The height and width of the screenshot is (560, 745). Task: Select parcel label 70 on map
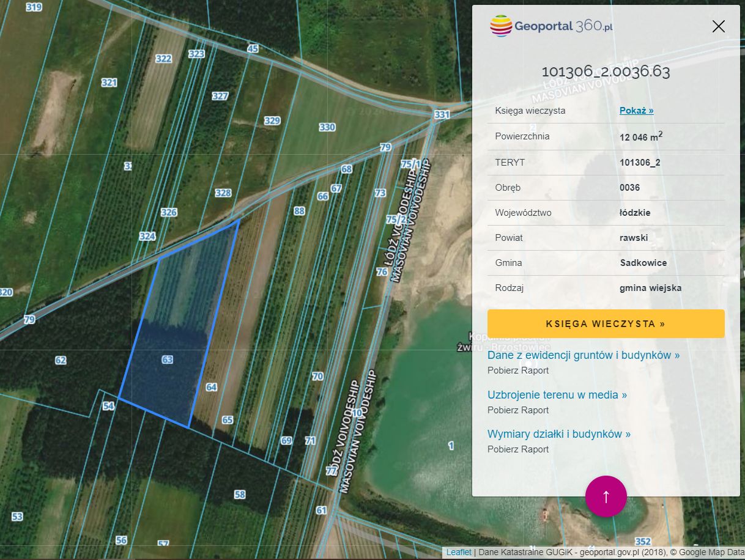[317, 376]
